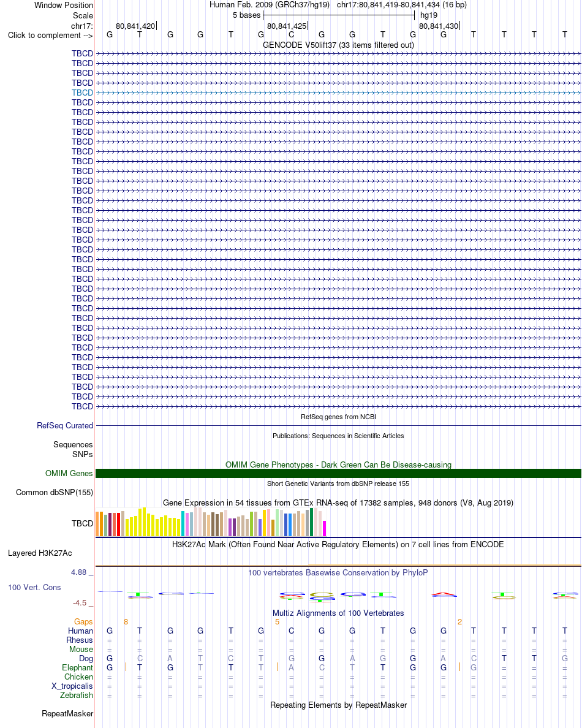Click the Scale label

pos(83,16)
